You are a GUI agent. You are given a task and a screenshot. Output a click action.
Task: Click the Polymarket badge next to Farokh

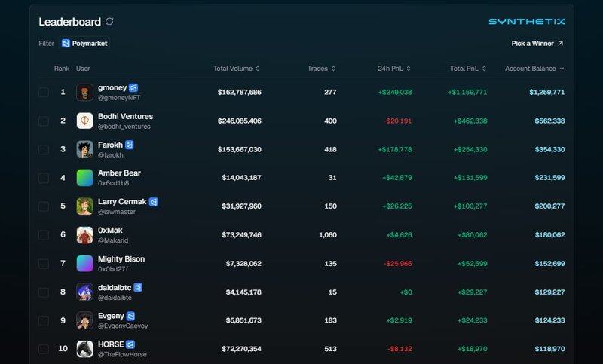[x=129, y=145]
